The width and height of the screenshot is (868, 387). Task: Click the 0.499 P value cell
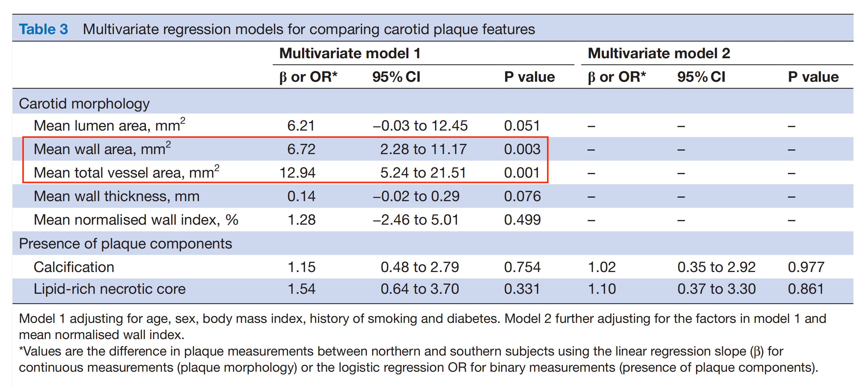522,220
